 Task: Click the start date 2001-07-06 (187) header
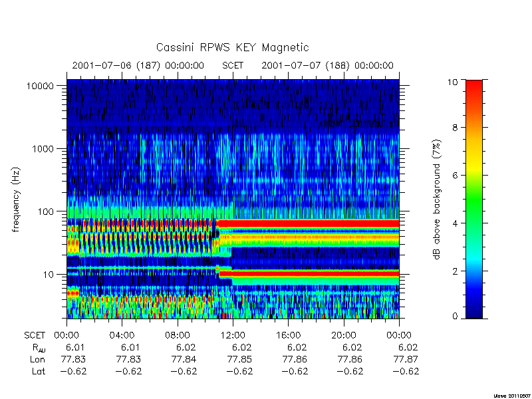coord(138,65)
